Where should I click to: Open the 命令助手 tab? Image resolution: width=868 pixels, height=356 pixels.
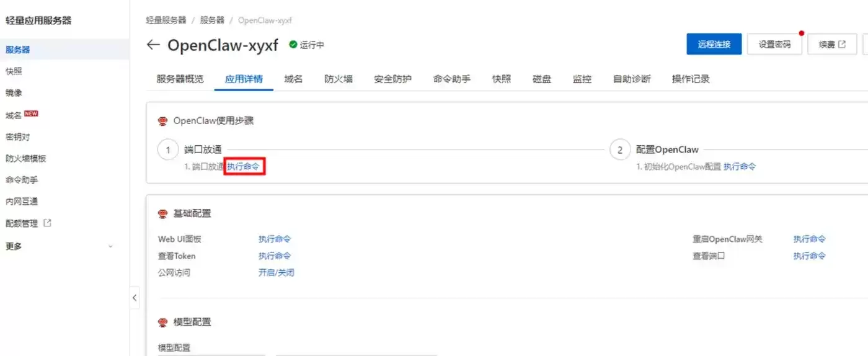tap(452, 79)
